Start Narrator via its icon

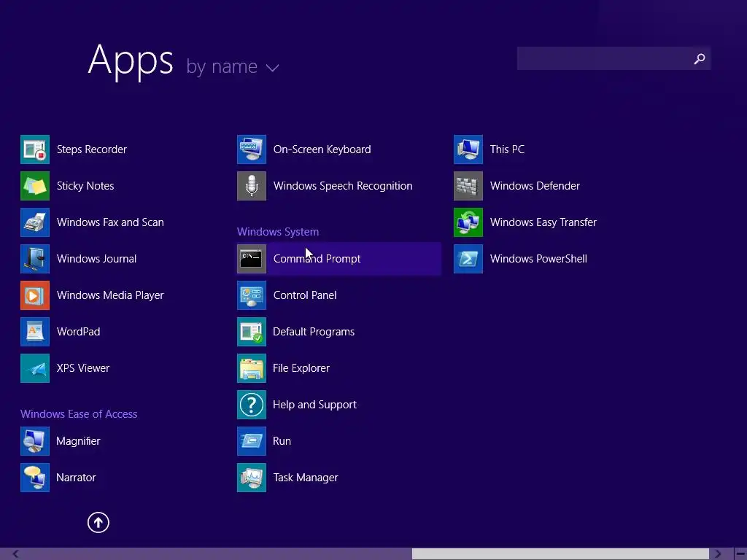[x=35, y=477]
